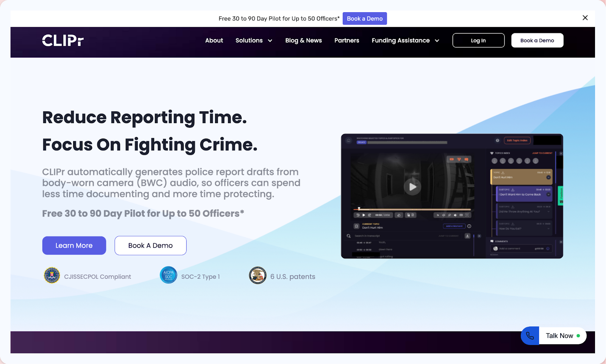Click the bold free pilot text under paragraph
This screenshot has height=364, width=606.
click(x=143, y=214)
